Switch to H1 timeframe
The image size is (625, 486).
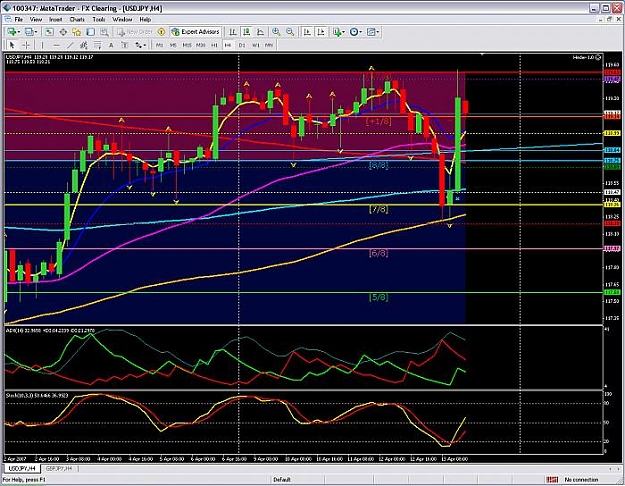214,45
